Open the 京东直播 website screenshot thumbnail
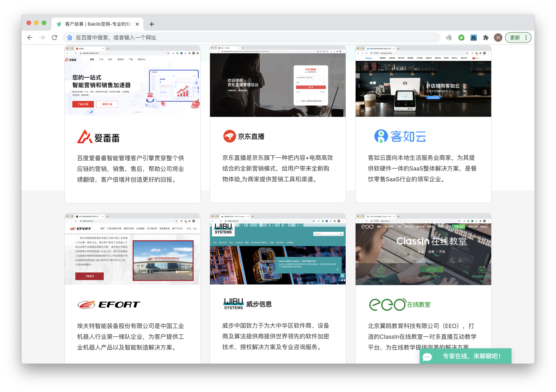This screenshot has width=556, height=392. point(278,81)
